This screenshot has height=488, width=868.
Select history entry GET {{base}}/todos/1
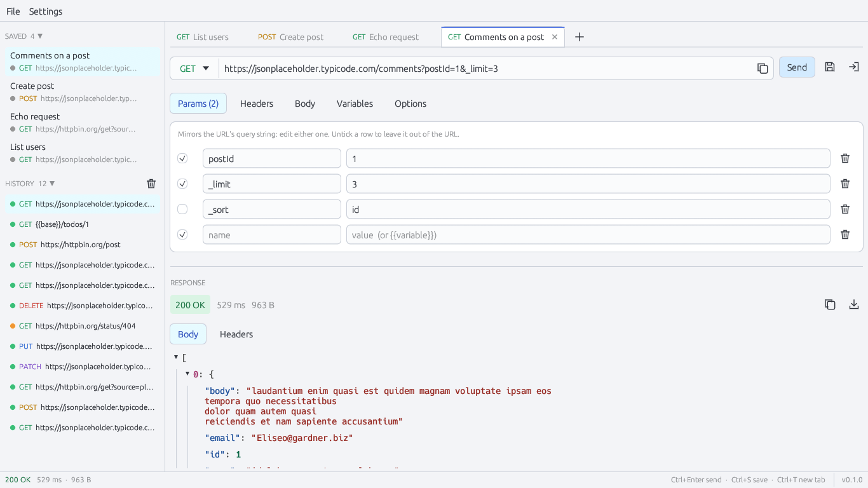tap(83, 224)
